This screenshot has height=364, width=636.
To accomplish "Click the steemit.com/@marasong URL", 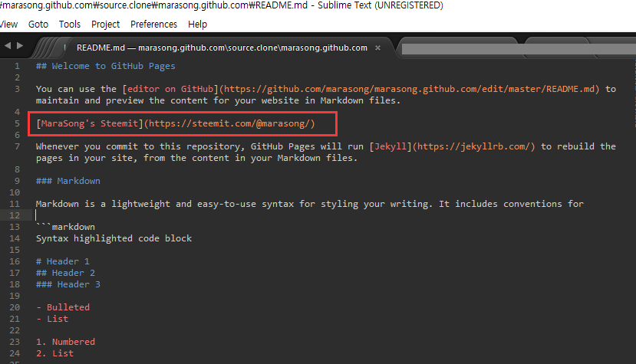I will (x=229, y=123).
